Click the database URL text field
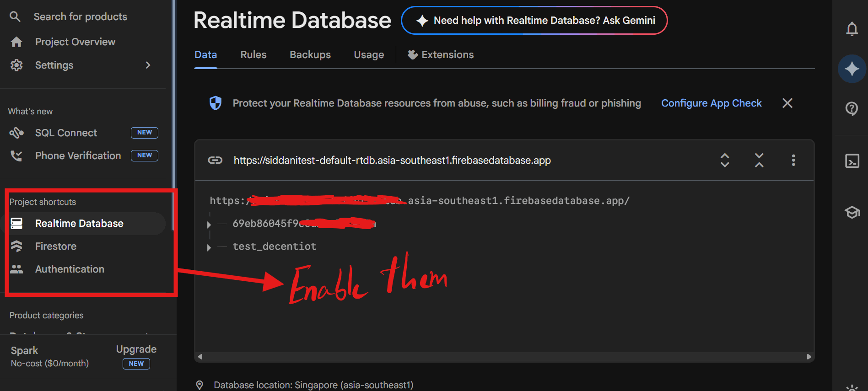 pos(392,160)
